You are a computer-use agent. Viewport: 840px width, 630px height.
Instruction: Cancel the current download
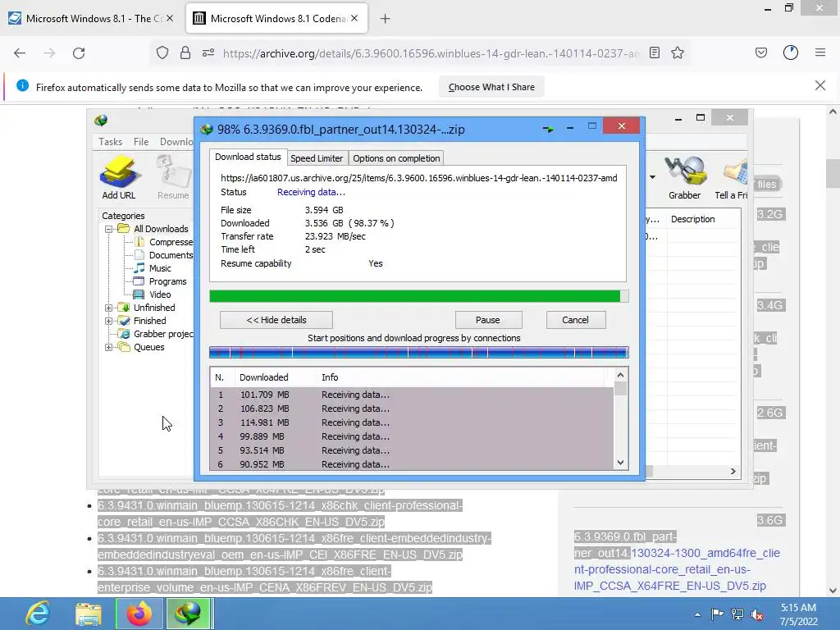(x=575, y=320)
